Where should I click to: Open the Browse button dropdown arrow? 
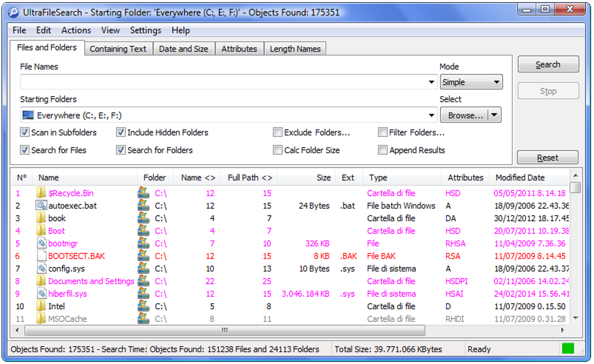(494, 115)
